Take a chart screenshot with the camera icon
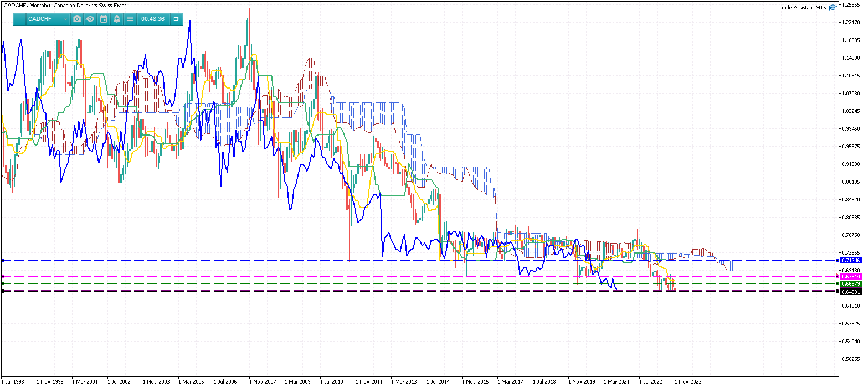868x388 pixels. [77, 19]
